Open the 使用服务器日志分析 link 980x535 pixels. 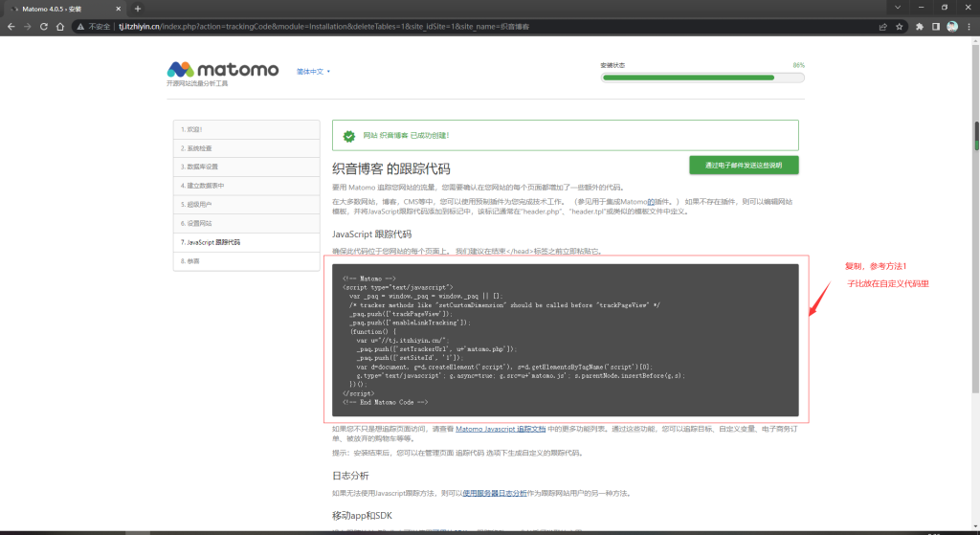(x=495, y=493)
